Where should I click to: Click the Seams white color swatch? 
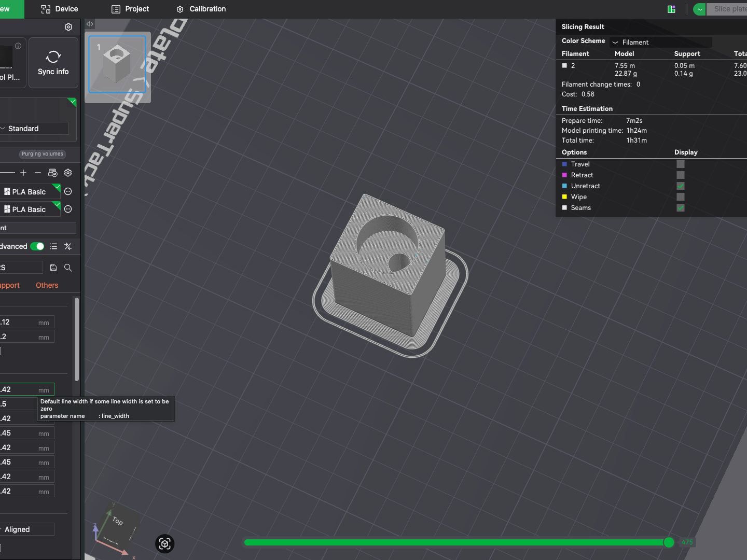(x=564, y=207)
